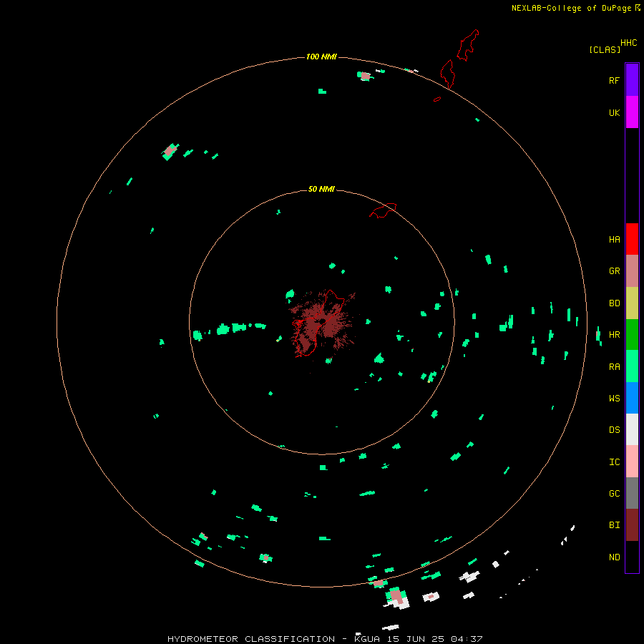Click the 'NEXLAB-College of DuPage' credit text

(x=571, y=8)
